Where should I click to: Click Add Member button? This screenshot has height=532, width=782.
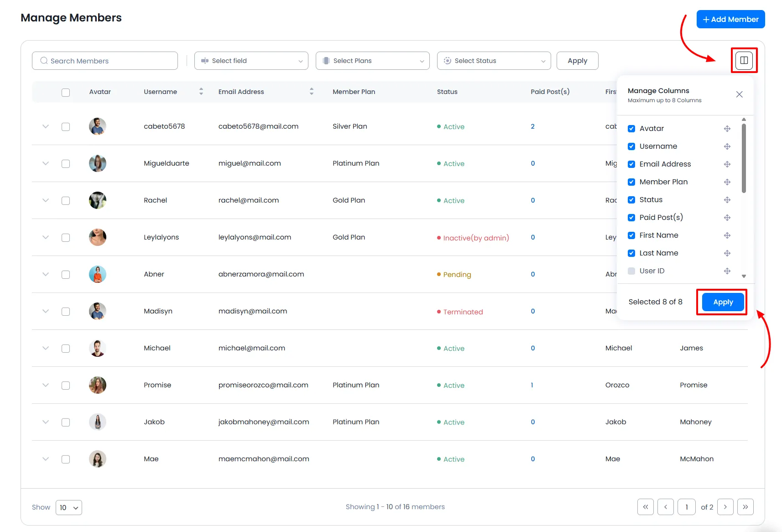click(x=730, y=19)
